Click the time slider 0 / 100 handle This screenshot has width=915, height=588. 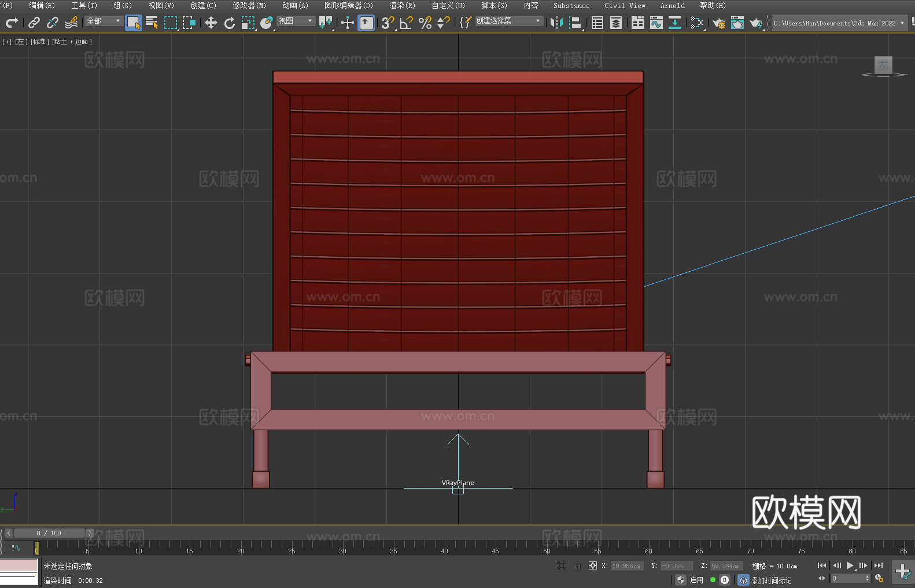(x=49, y=533)
